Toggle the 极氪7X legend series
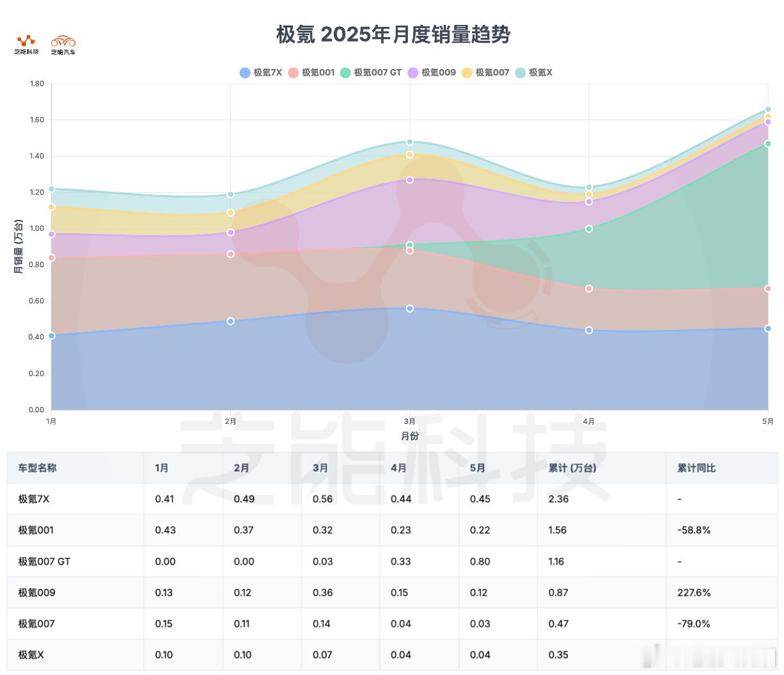Viewport: 784px width, 675px height. click(x=261, y=72)
